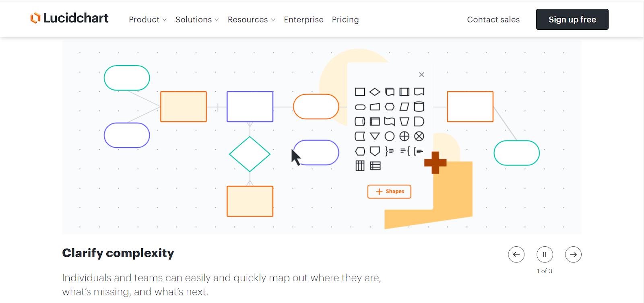The width and height of the screenshot is (644, 303).
Task: Select the parallelogram shape icon
Action: [x=404, y=106]
